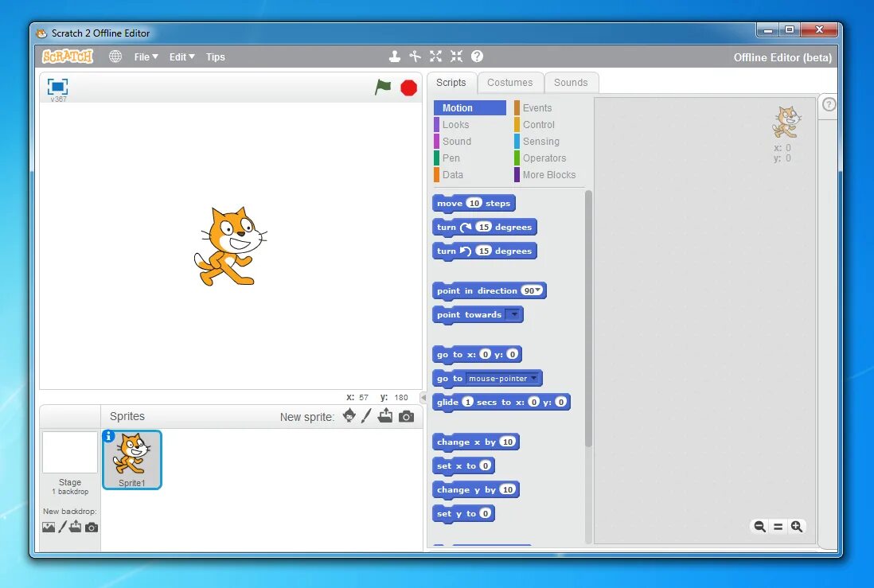
Task: Switch to the Costumes tab
Action: pyautogui.click(x=510, y=83)
